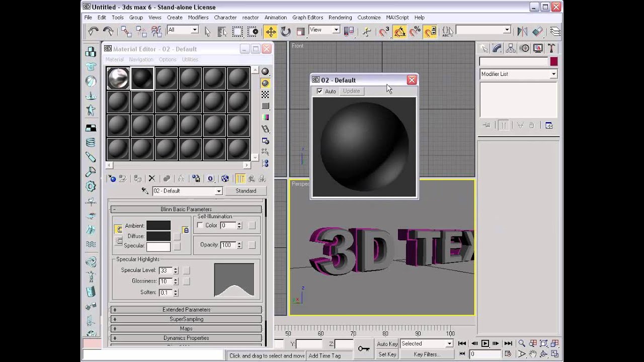
Task: Open the Rendering menu
Action: pyautogui.click(x=340, y=18)
